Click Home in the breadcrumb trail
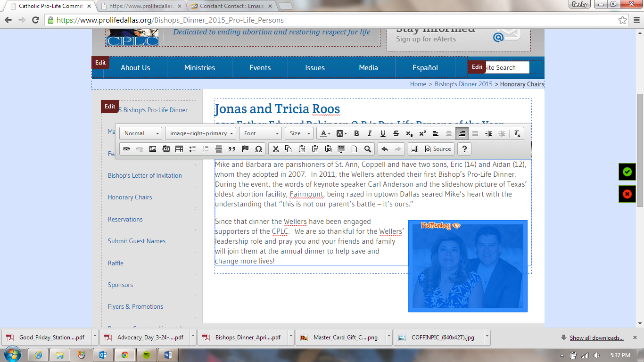Screen dimensions: 644x362 418,84
